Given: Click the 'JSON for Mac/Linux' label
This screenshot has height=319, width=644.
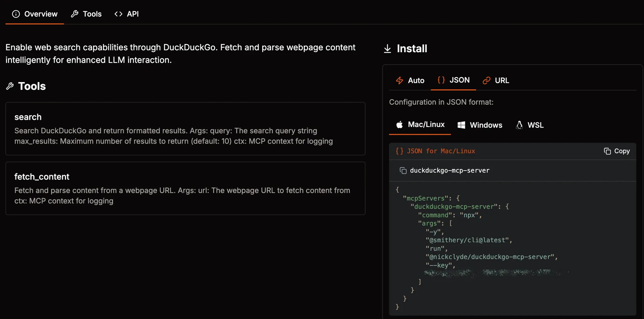Looking at the screenshot, I should click(x=441, y=151).
